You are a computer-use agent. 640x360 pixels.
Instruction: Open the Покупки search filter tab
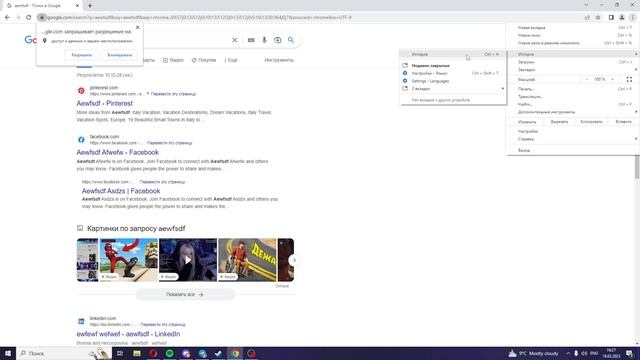[204, 60]
